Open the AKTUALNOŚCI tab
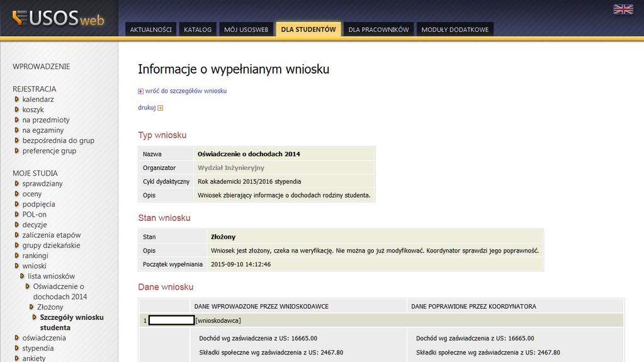This screenshot has height=362, width=644. click(150, 30)
